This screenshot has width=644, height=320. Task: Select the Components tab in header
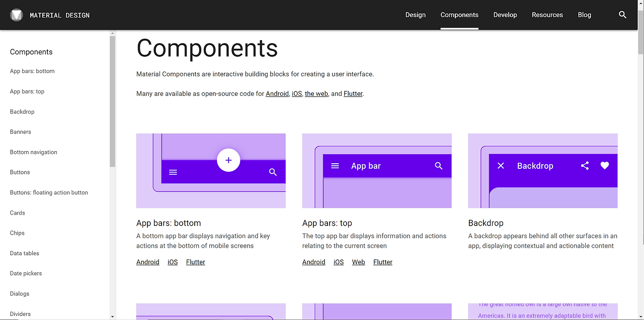tap(459, 15)
